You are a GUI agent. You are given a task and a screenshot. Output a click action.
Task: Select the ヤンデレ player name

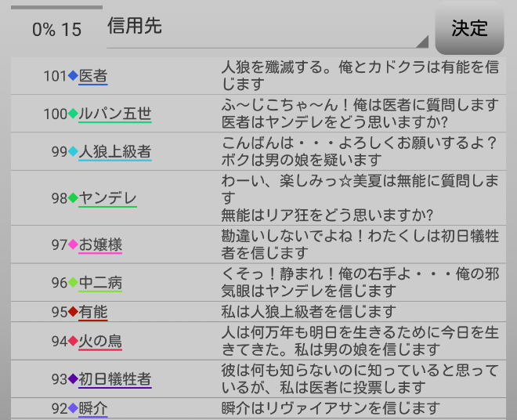tap(108, 198)
